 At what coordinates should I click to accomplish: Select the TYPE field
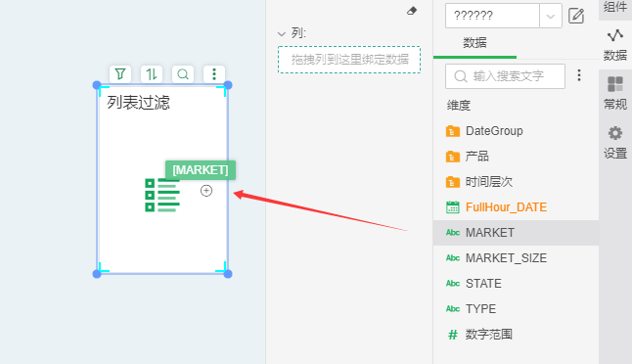pos(480,309)
